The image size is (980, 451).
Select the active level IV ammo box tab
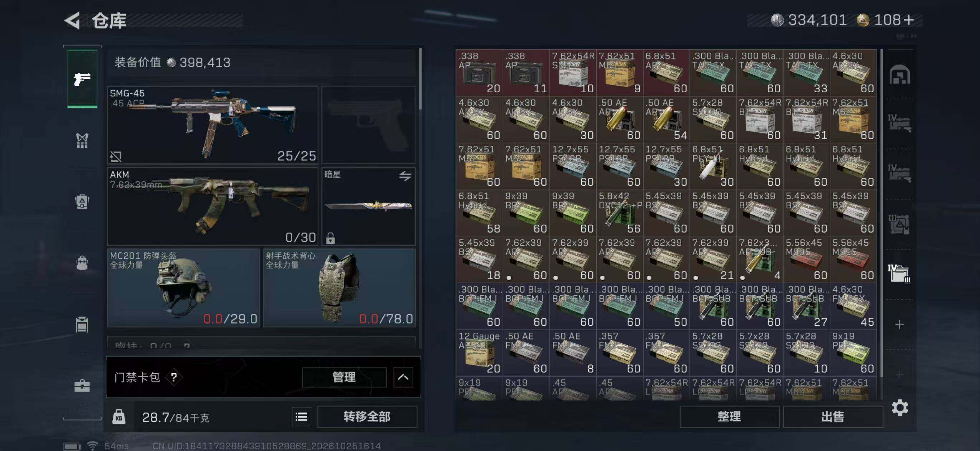pos(899,274)
